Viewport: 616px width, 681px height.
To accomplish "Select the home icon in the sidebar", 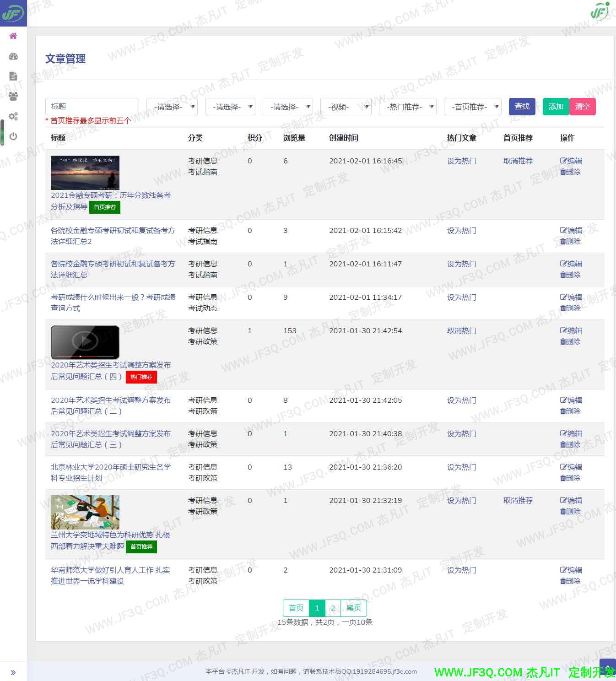I will coord(13,36).
